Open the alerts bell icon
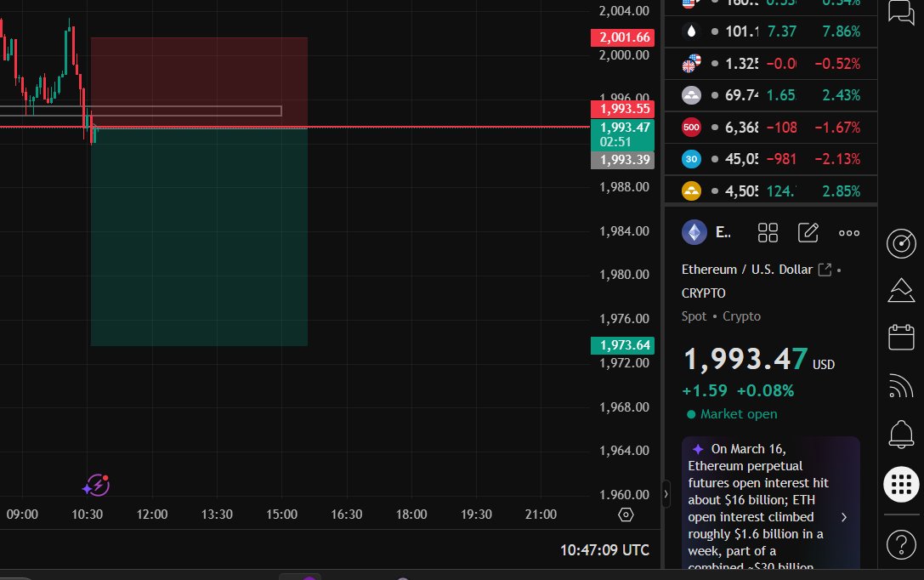The height and width of the screenshot is (580, 924). tap(901, 435)
